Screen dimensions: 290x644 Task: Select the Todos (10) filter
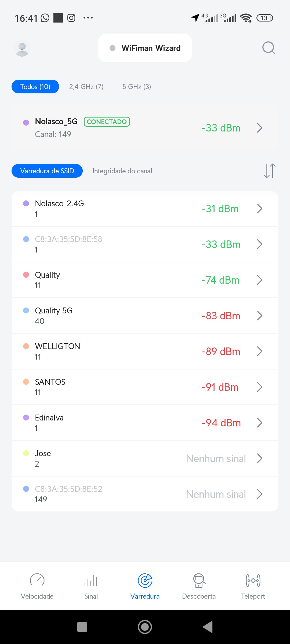pos(35,87)
